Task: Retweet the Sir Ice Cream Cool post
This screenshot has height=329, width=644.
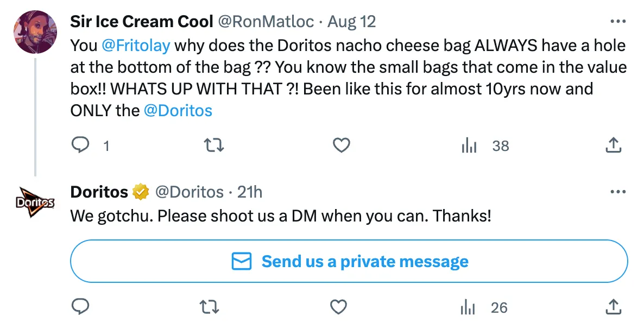Action: click(x=212, y=145)
